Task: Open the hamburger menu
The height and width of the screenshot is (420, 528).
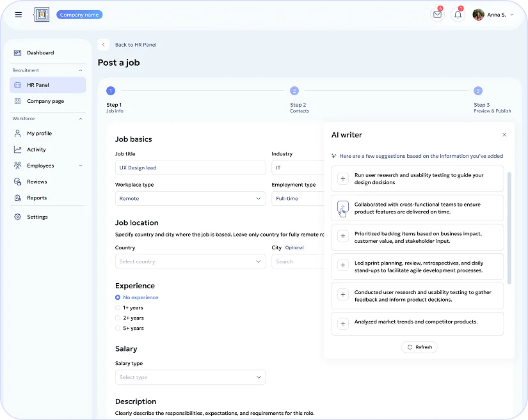Action: click(18, 15)
